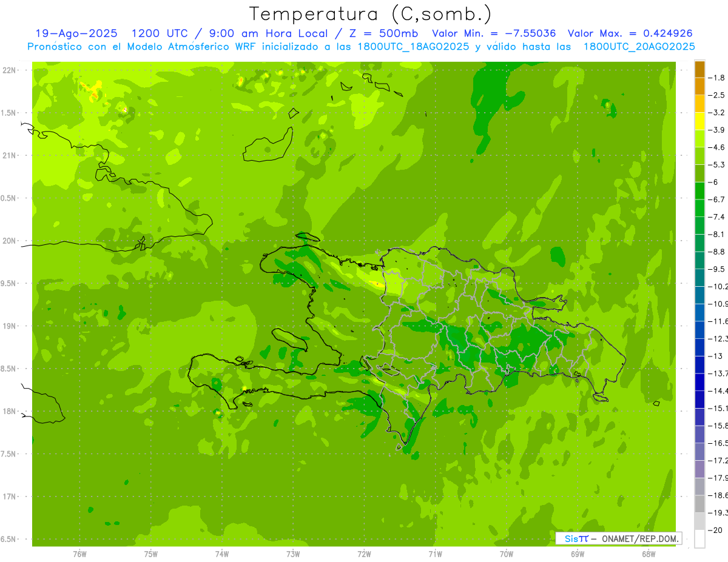Click the '21N' latitude label
This screenshot has width=728, height=562.
coord(9,156)
